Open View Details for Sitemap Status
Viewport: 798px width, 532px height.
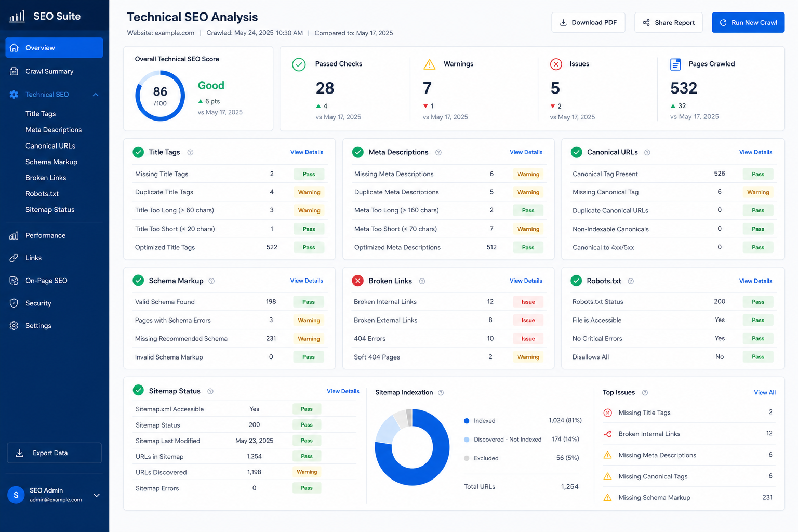click(343, 391)
